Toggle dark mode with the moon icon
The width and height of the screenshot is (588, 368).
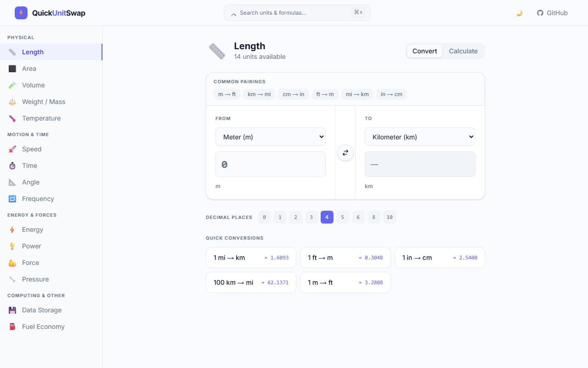coord(520,13)
